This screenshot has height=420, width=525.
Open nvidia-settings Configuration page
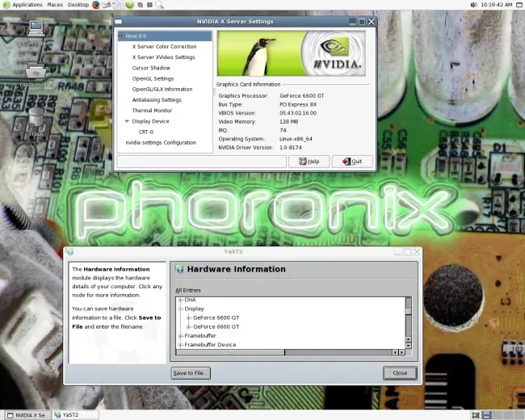click(x=161, y=143)
